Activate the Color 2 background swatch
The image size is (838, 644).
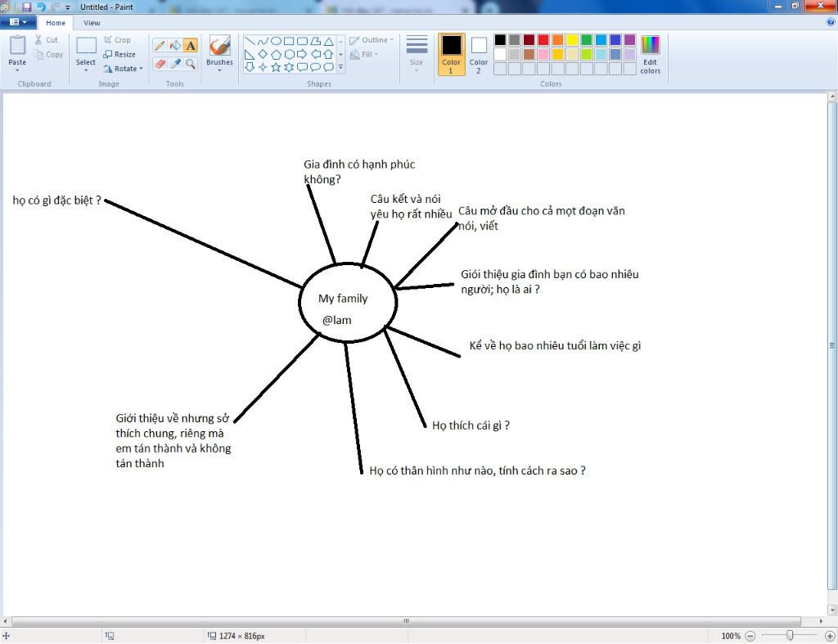479,54
